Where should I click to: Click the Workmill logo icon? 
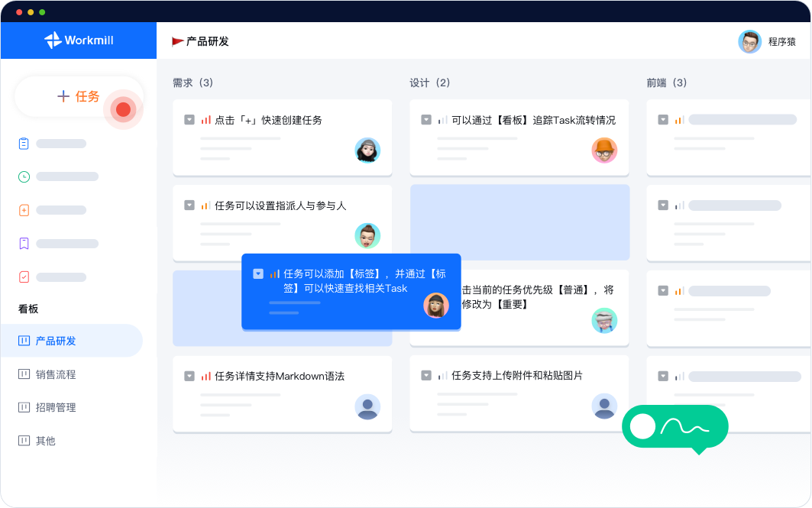click(x=52, y=40)
